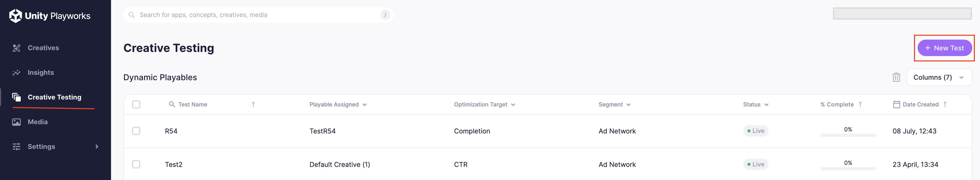Select the Test2 row checkbox
Image resolution: width=980 pixels, height=180 pixels.
(136, 164)
